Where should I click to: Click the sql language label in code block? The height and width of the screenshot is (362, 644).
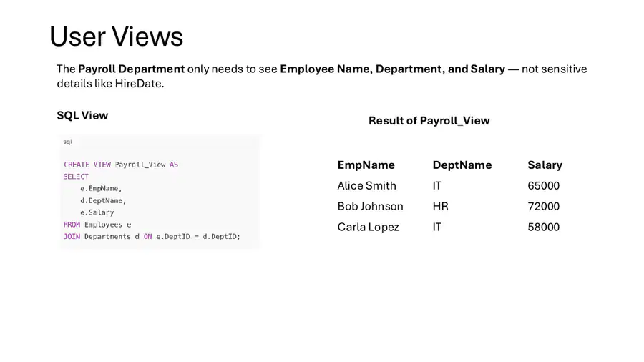[x=68, y=142]
